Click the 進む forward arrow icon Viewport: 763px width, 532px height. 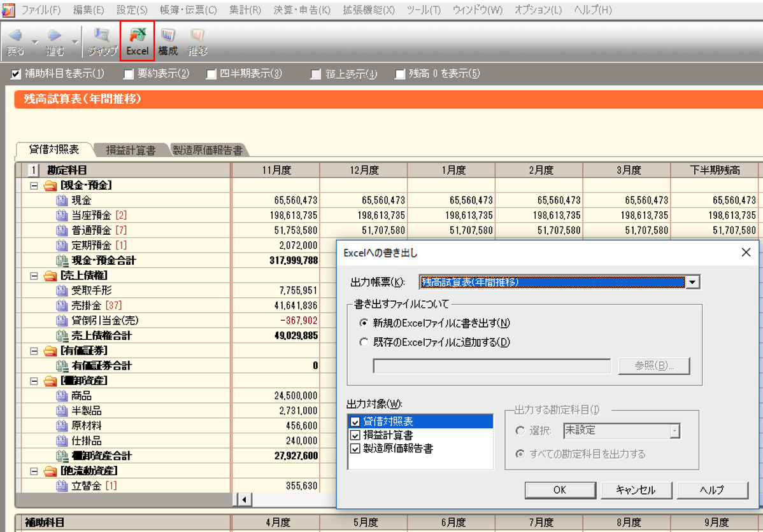(x=54, y=35)
